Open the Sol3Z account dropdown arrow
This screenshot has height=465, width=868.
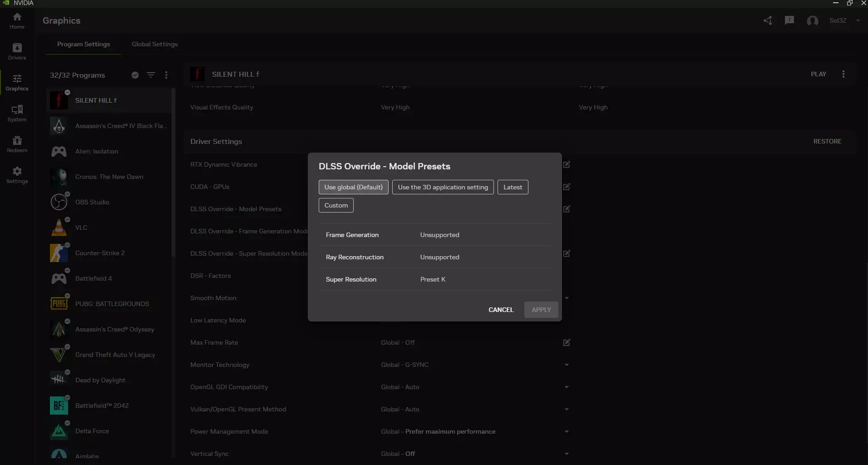[858, 20]
